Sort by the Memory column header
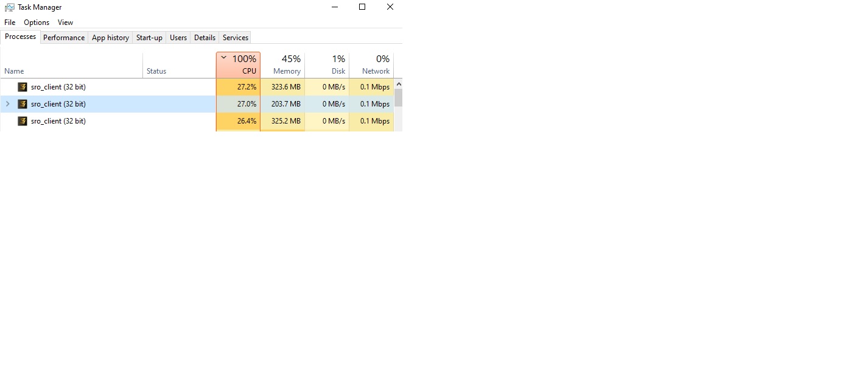Image resolution: width=868 pixels, height=384 pixels. tap(282, 65)
